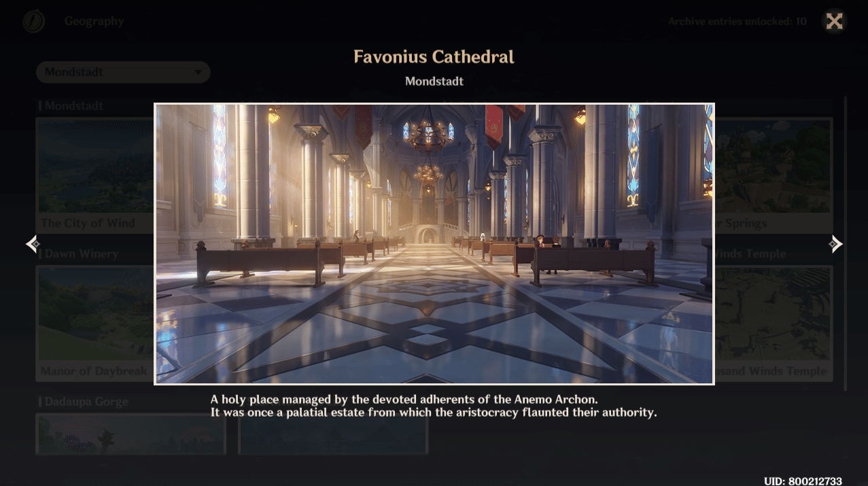Select the Geography heading label

click(x=94, y=22)
